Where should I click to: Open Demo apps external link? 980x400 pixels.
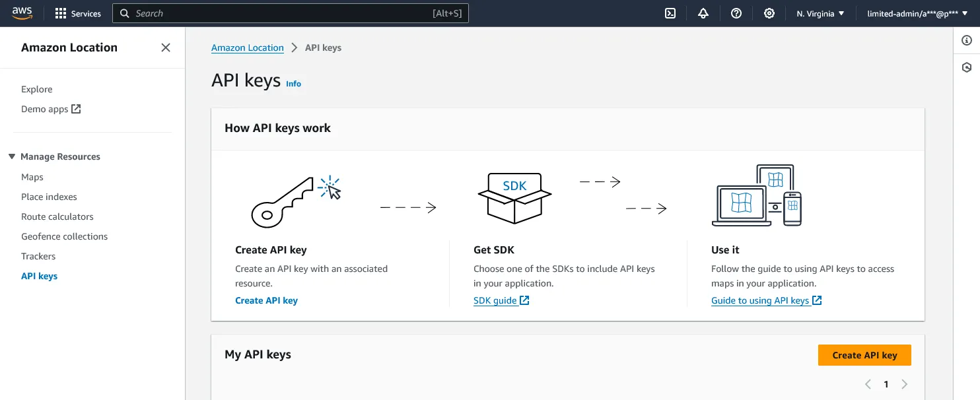pos(51,109)
